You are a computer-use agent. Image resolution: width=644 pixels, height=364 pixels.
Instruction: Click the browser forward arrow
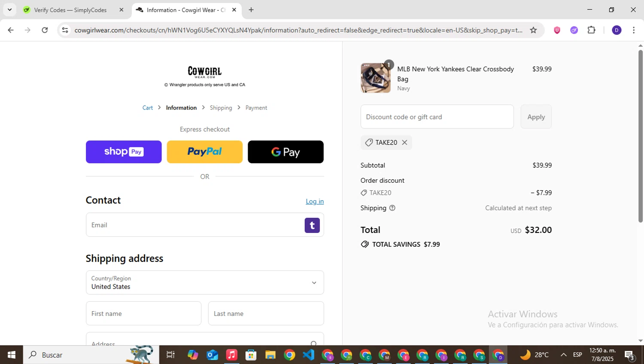click(x=27, y=30)
